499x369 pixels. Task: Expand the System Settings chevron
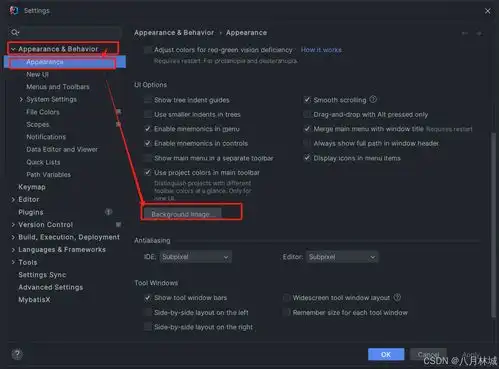pos(21,99)
